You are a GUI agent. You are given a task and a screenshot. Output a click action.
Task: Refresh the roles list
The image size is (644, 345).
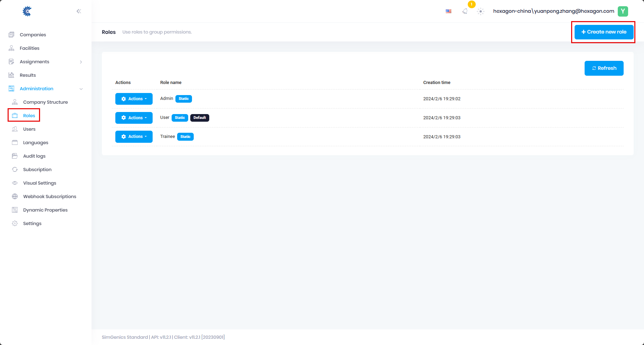[604, 68]
